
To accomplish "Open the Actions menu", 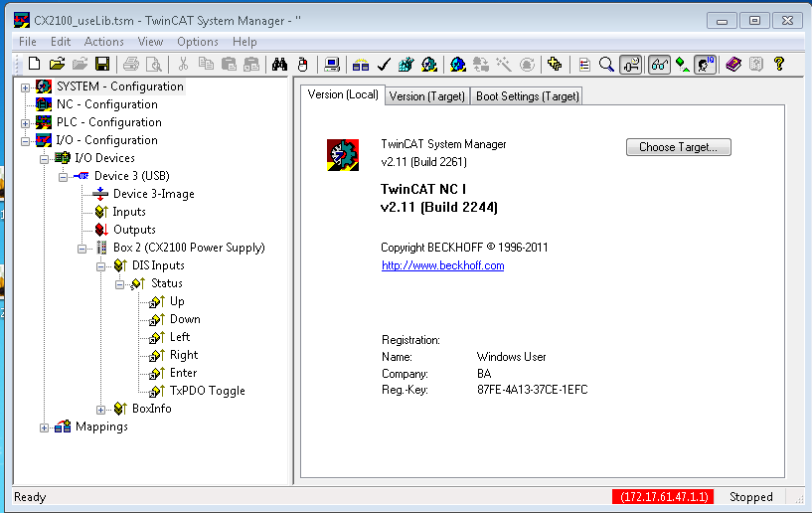I will tap(104, 42).
